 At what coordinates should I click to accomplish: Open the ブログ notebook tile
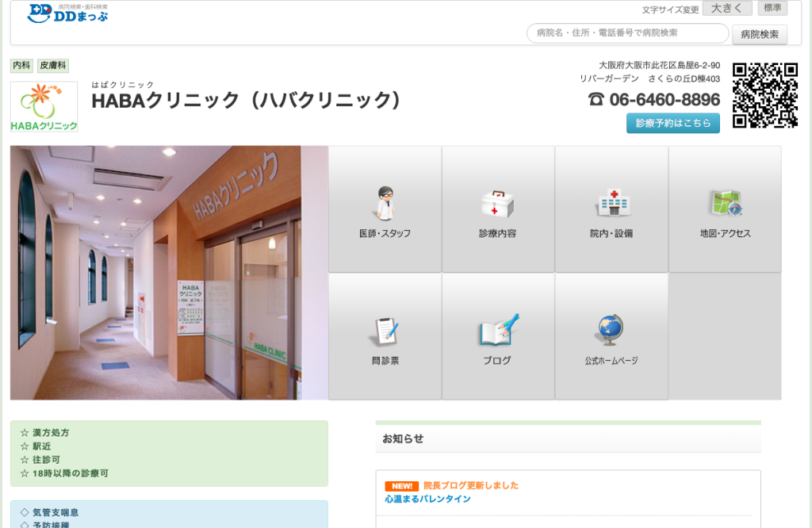[498, 336]
